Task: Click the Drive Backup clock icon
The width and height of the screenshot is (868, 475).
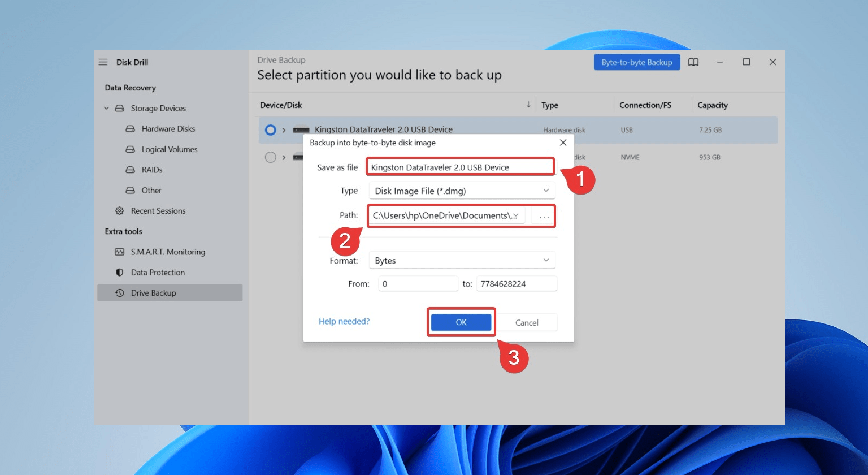Action: pos(119,293)
